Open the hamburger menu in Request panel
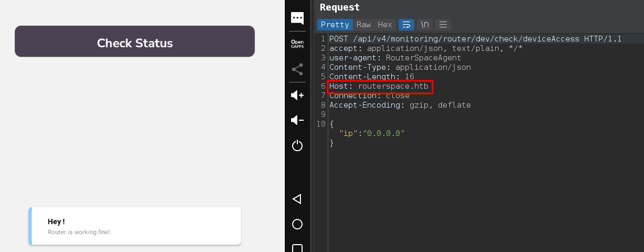Viewport: 644px width, 252px height. click(x=443, y=25)
